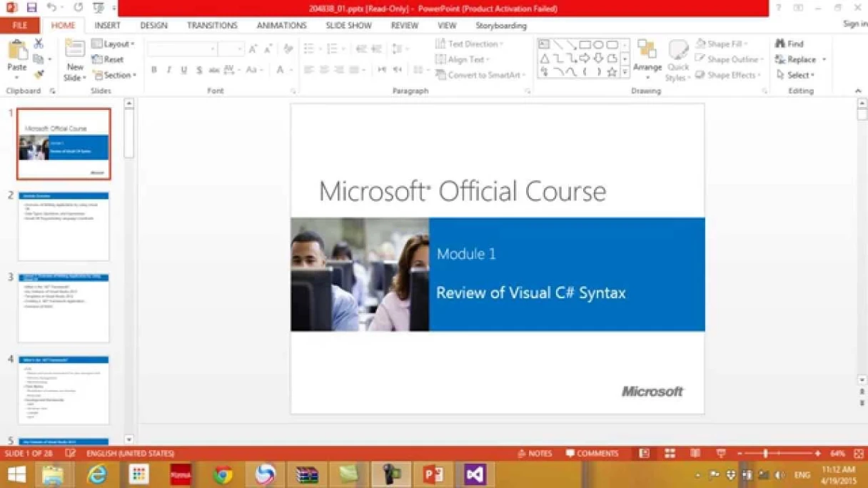Open the Section dropdown
This screenshot has width=868, height=488.
(113, 75)
